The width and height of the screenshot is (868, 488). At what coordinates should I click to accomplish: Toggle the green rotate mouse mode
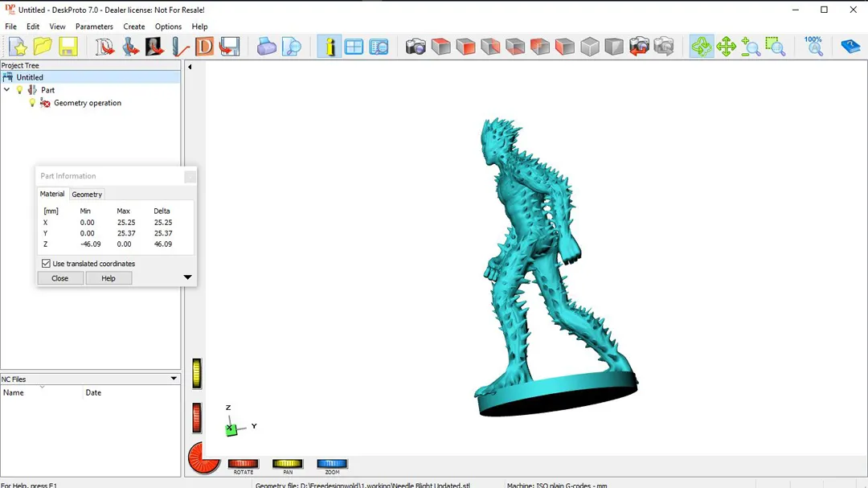pos(702,47)
